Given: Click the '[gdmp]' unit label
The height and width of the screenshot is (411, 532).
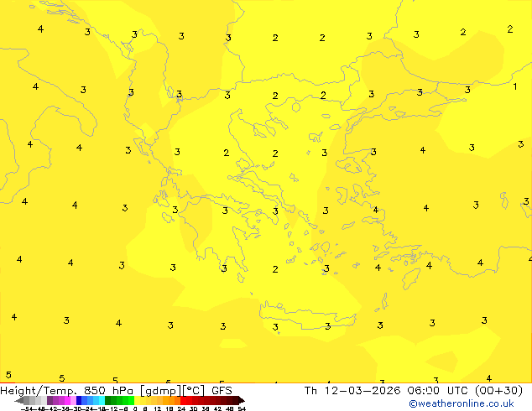Looking at the screenshot, I should [160, 391].
